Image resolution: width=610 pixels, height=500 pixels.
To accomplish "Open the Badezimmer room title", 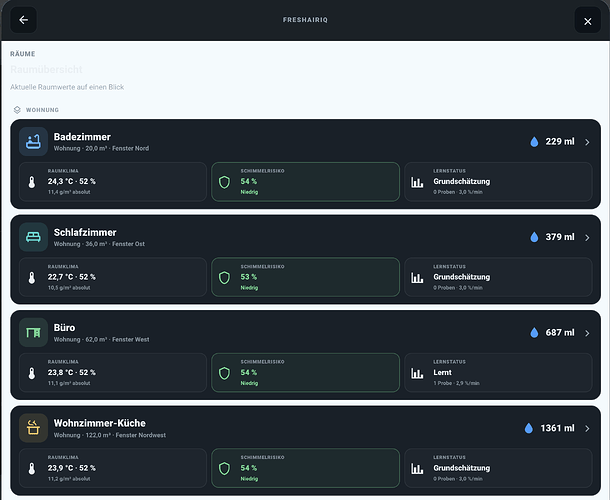I will pos(82,137).
